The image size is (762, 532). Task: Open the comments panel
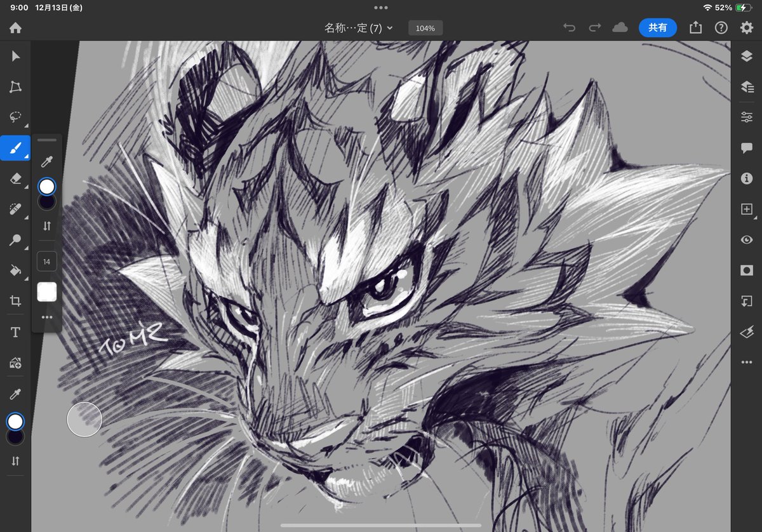[x=747, y=148]
